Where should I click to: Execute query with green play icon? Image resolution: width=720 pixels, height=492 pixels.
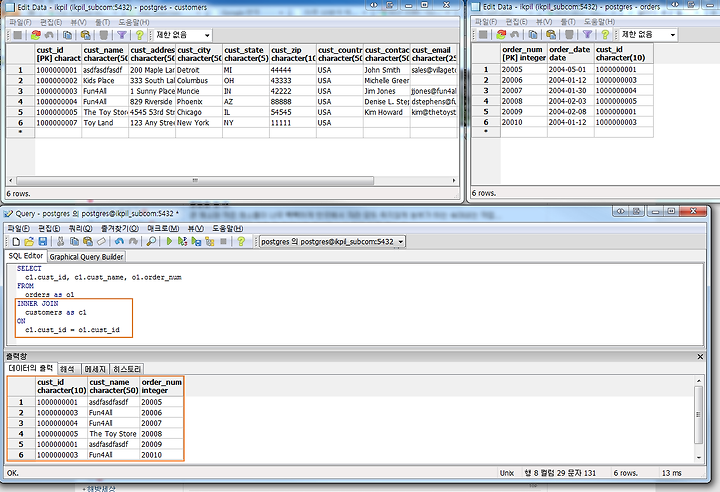pos(169,242)
